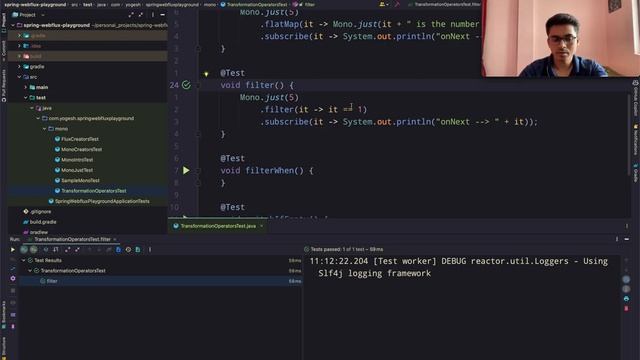This screenshot has width=640, height=360.
Task: Open Run panel options menu
Action: click(x=617, y=239)
